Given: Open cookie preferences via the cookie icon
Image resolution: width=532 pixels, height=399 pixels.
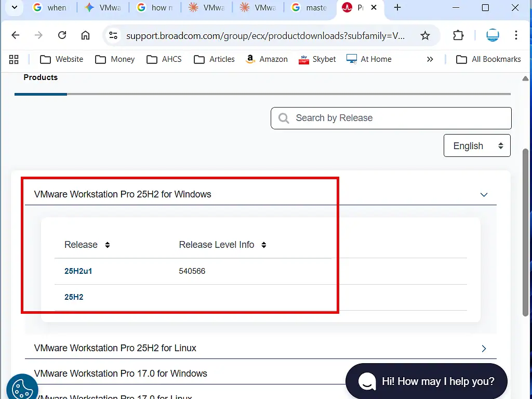Looking at the screenshot, I should pyautogui.click(x=22, y=387).
